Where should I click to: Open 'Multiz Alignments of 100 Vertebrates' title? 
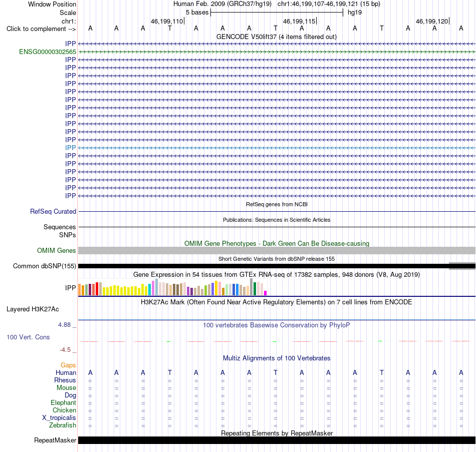[276, 358]
